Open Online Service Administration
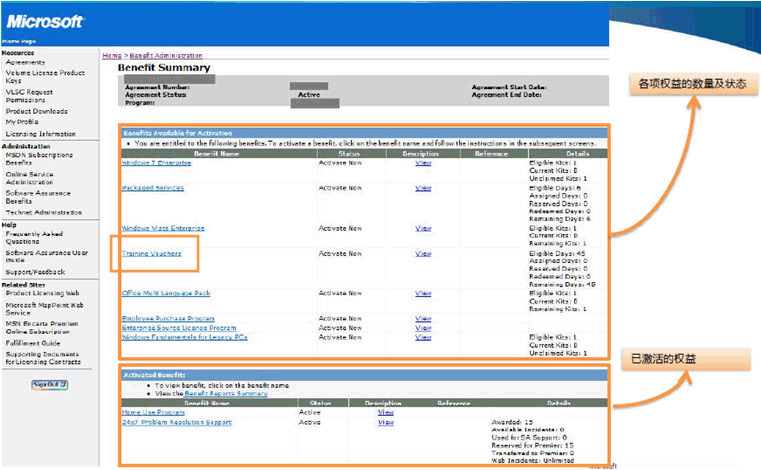 click(x=30, y=178)
